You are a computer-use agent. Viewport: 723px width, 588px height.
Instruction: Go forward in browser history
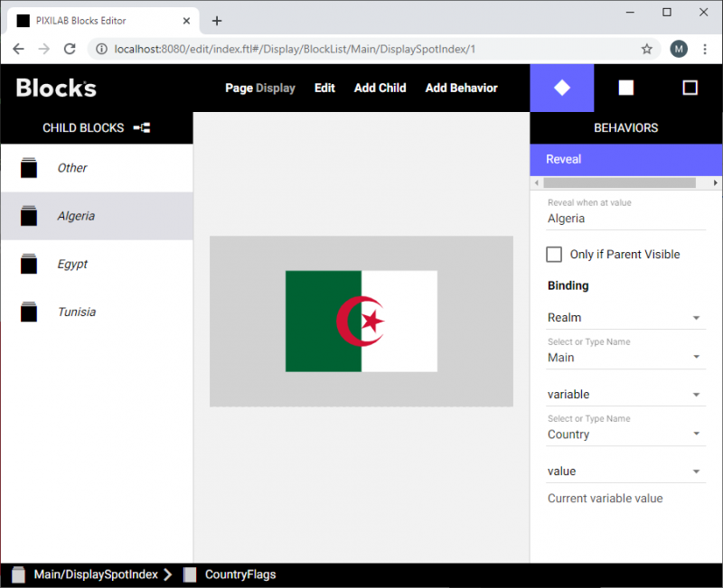pos(44,49)
